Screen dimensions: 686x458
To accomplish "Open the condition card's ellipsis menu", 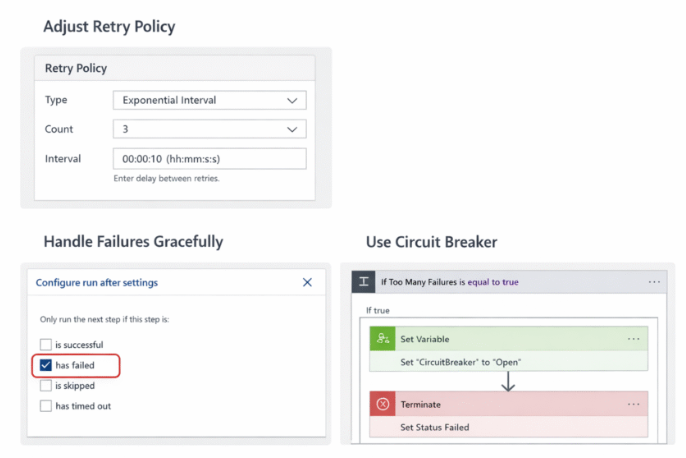I will [x=655, y=282].
